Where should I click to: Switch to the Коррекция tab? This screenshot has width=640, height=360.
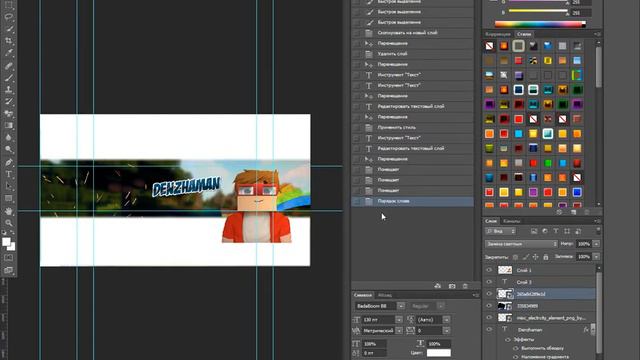[498, 34]
